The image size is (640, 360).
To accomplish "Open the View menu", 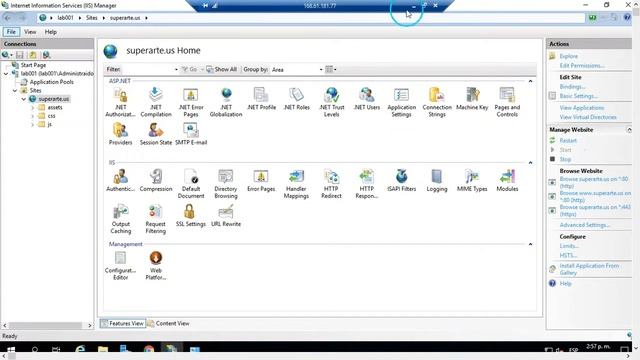I will pyautogui.click(x=30, y=32).
